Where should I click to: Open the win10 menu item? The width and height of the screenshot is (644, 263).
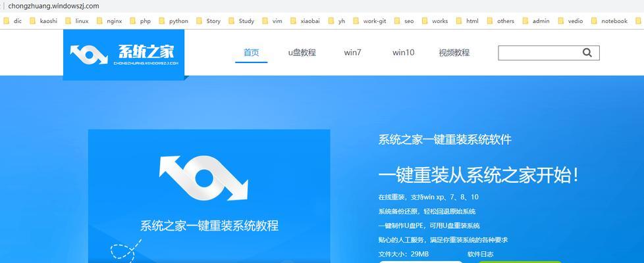403,53
